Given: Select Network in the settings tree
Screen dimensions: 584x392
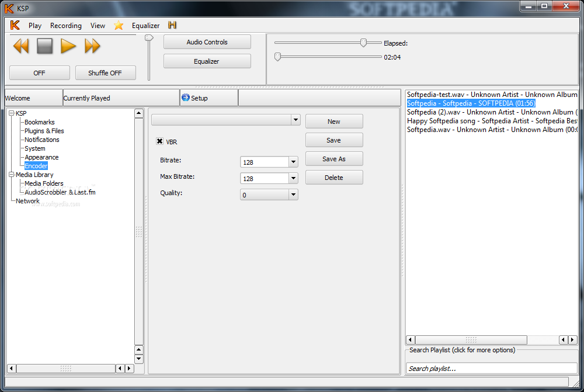Looking at the screenshot, I should click(x=27, y=201).
